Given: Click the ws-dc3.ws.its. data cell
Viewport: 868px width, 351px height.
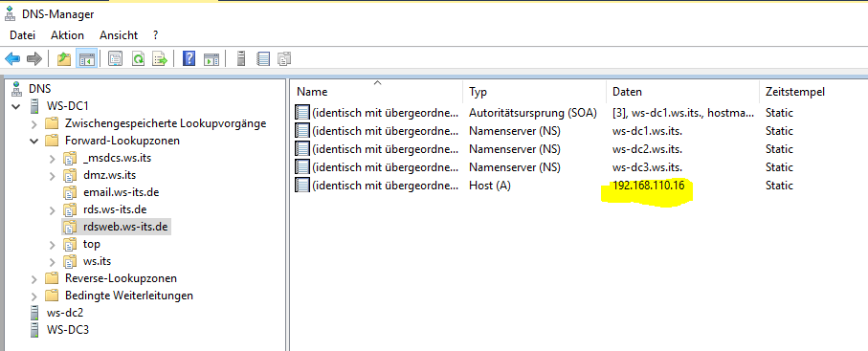Looking at the screenshot, I should coord(647,167).
